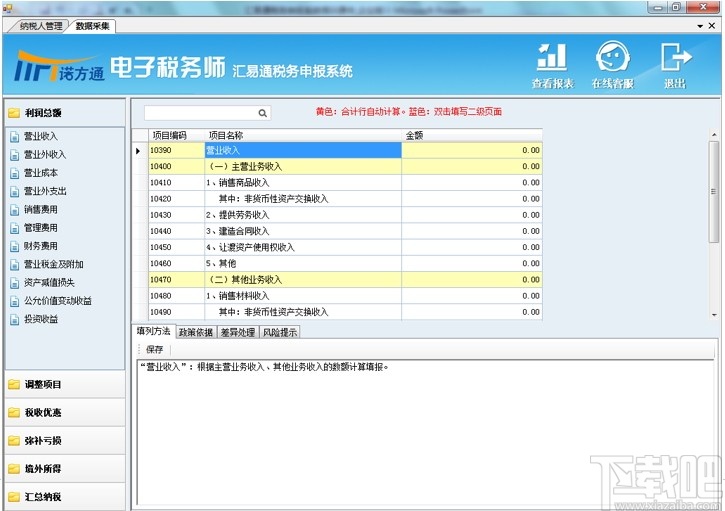Click the 汇总纳税 folder icon
Viewport: 725px width, 511px height.
pyautogui.click(x=14, y=497)
